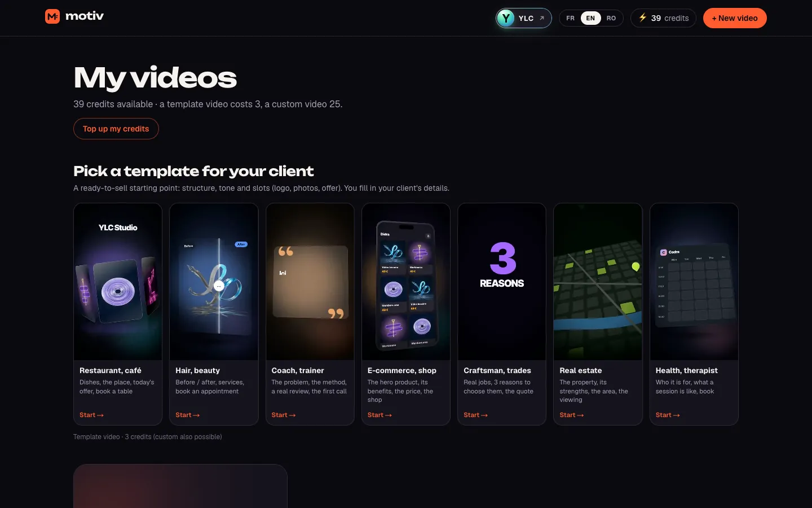Image resolution: width=812 pixels, height=508 pixels.
Task: Click the "Template video · 3 credits" note
Action: click(148, 437)
